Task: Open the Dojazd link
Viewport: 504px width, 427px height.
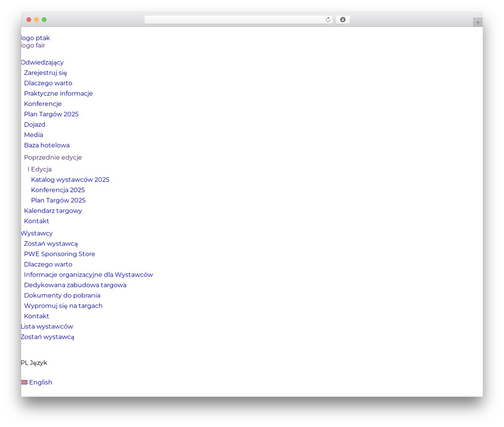Action: click(35, 124)
